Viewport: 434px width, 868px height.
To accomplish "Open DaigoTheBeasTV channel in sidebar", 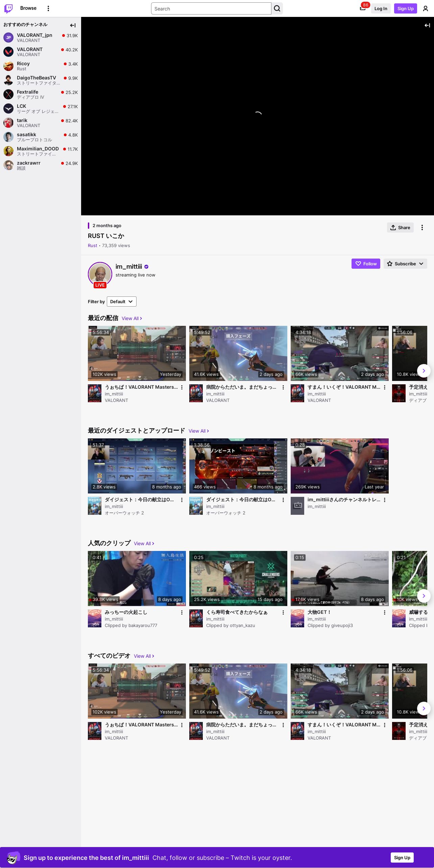I will 41,80.
